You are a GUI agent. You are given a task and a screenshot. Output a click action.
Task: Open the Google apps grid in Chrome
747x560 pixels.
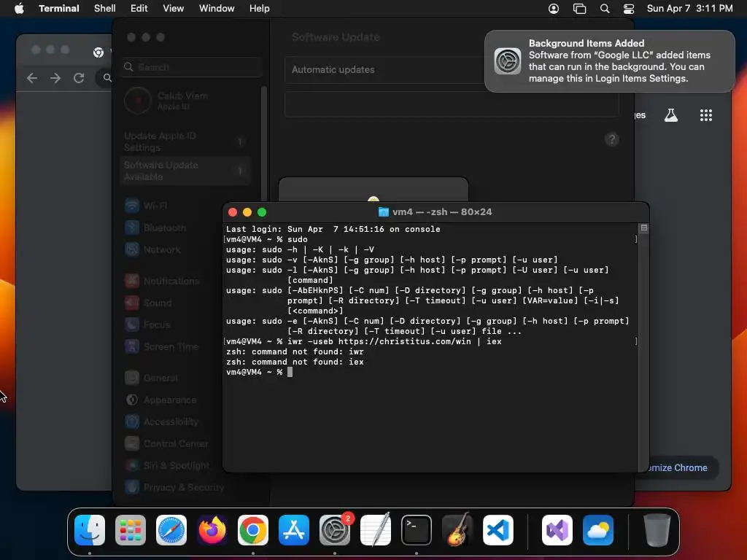click(706, 114)
